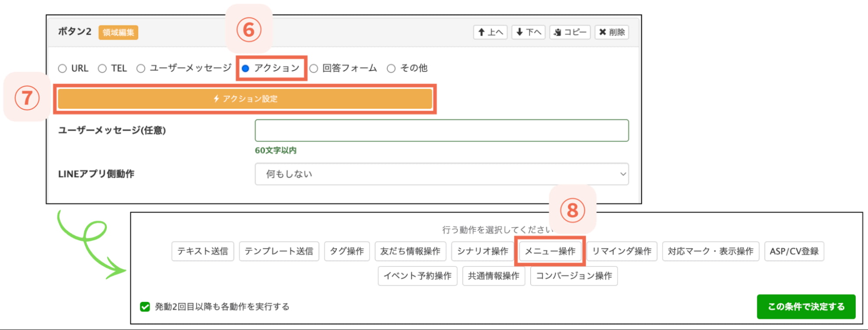The image size is (868, 330).
Task: Choose 友だち情報操作 action
Action: (x=410, y=251)
